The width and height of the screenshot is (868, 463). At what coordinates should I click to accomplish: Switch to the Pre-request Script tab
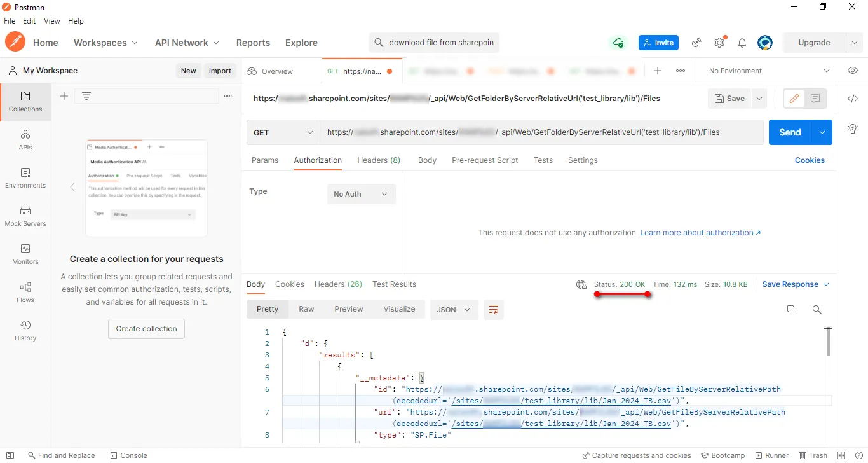[x=485, y=160]
